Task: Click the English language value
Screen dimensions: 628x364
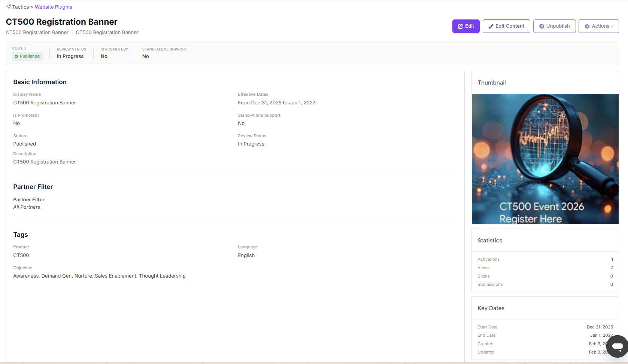Action: point(246,255)
